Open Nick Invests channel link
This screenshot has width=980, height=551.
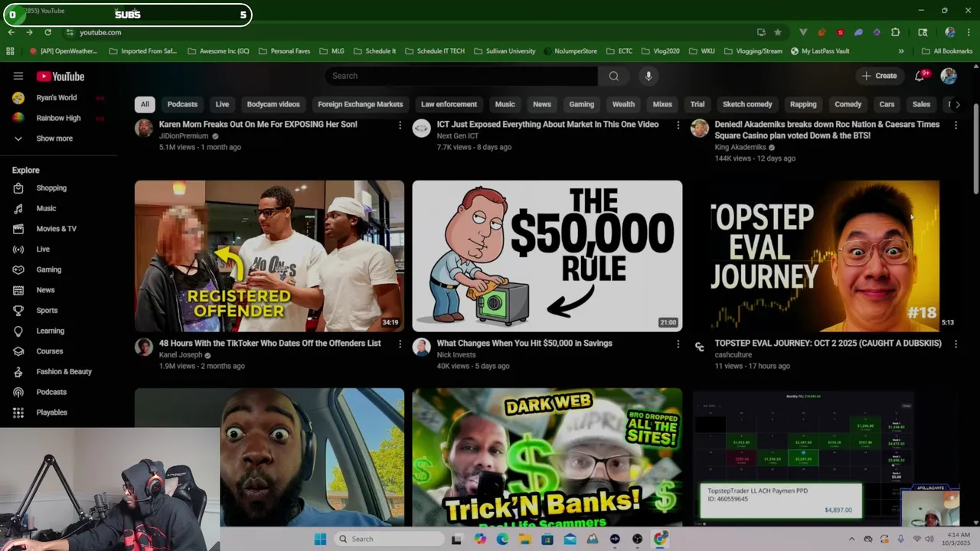(457, 355)
